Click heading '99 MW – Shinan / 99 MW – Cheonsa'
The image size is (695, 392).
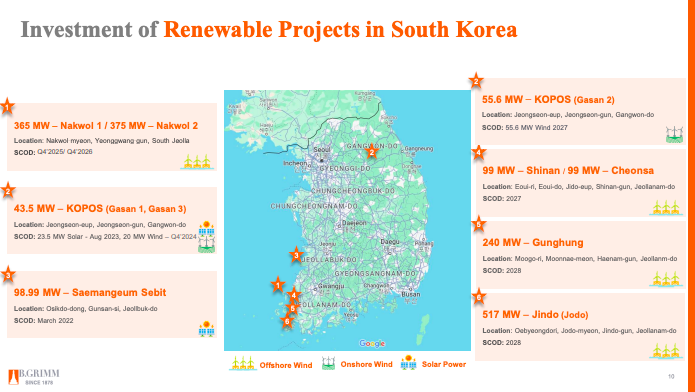pos(568,171)
